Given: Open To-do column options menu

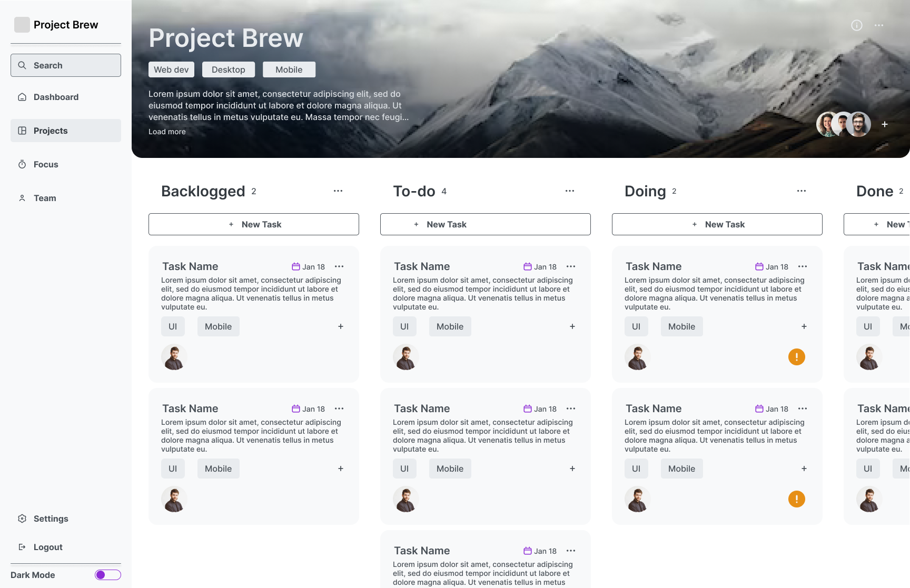Looking at the screenshot, I should point(570,191).
